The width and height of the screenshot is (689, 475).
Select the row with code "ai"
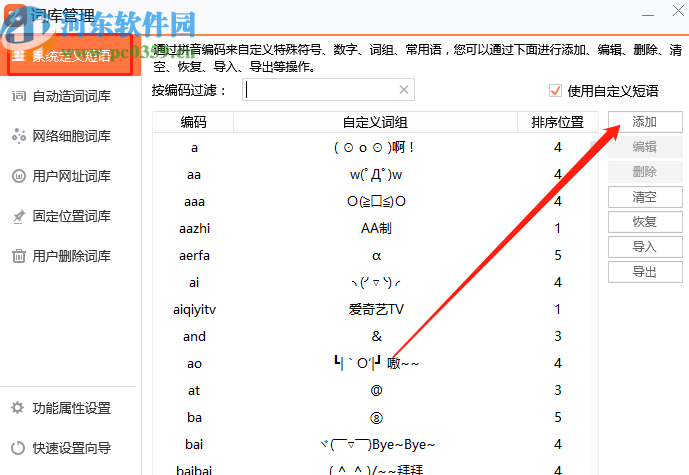point(372,282)
